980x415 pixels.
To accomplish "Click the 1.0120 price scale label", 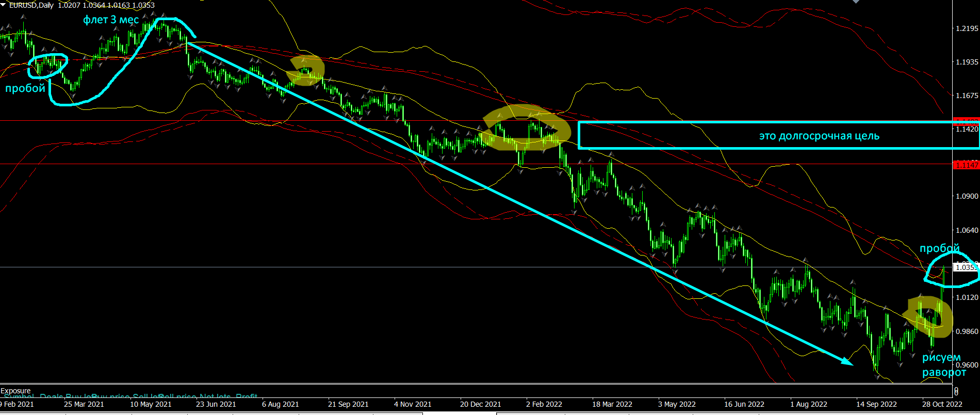I will 967,297.
